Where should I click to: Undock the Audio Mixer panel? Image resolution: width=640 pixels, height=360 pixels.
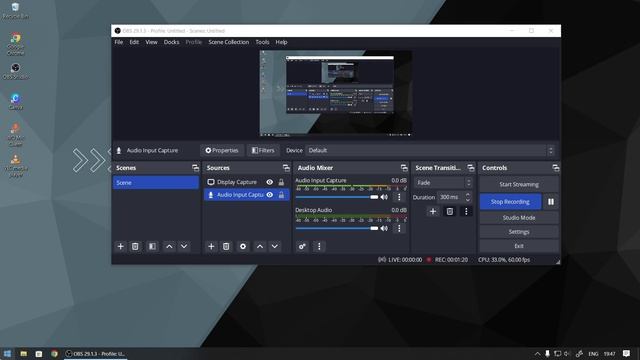[x=404, y=168]
